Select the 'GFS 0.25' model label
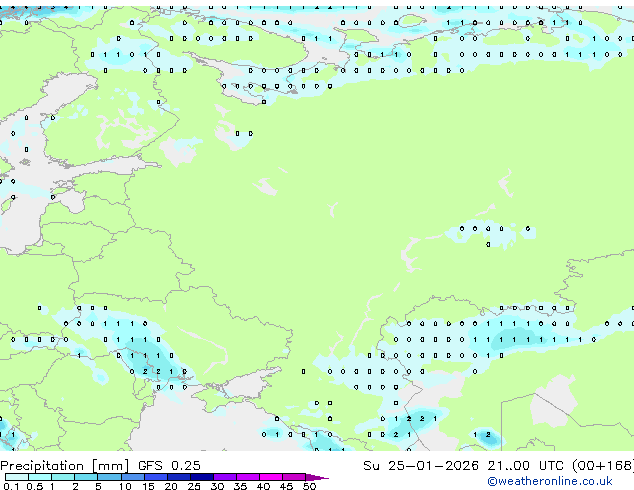This screenshot has width=634, height=490. coord(169,466)
